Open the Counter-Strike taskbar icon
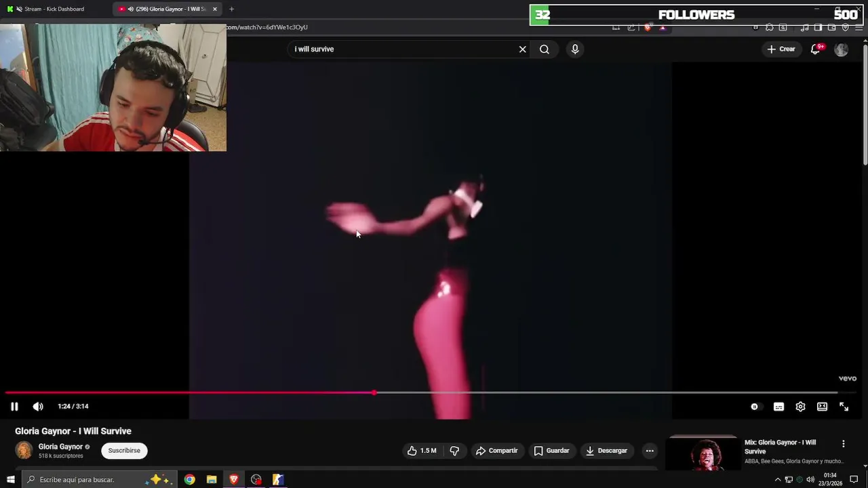 tap(278, 479)
